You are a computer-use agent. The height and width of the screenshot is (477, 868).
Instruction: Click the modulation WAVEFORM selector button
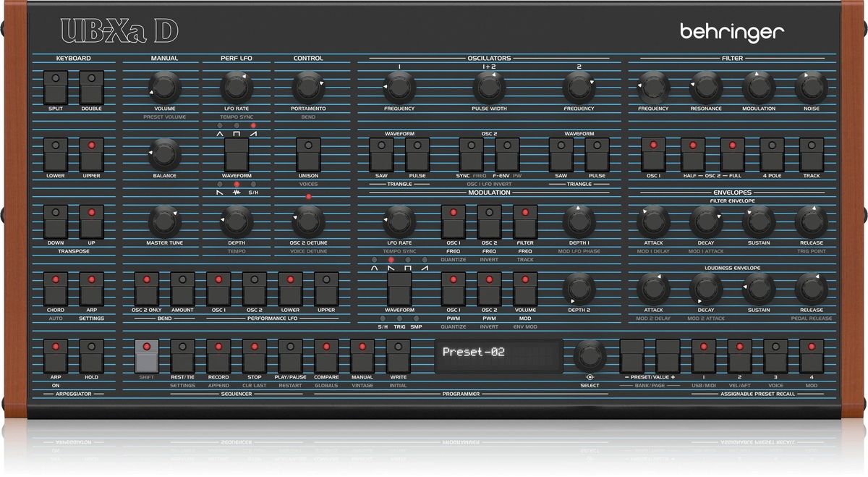pos(399,289)
